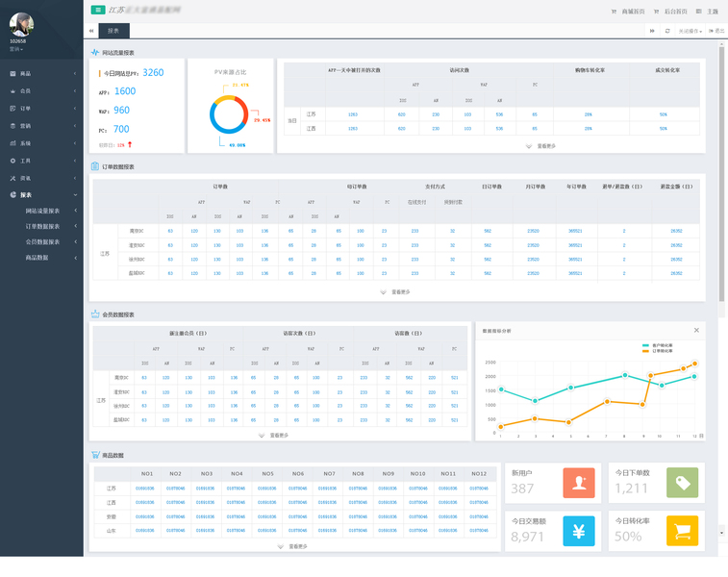Image resolution: width=728 pixels, height=577 pixels.
Task: Click the 49.00% donut chart label
Action: [x=238, y=145]
